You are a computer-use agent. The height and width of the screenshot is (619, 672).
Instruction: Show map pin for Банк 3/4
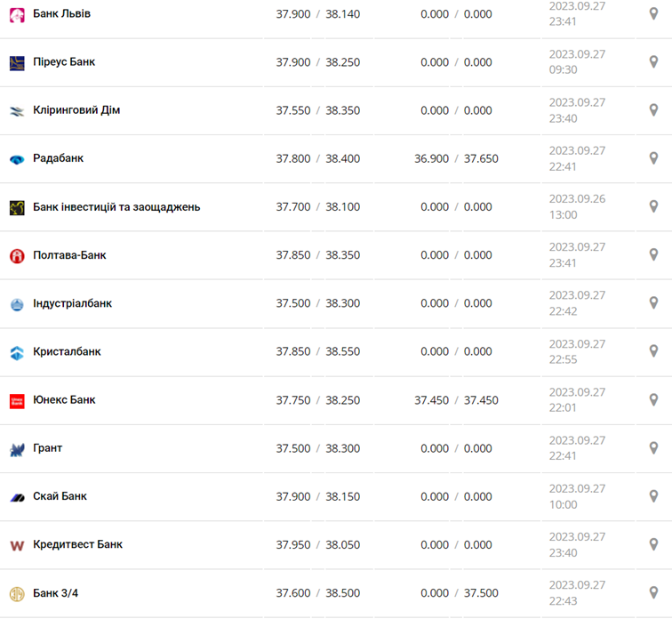click(653, 592)
